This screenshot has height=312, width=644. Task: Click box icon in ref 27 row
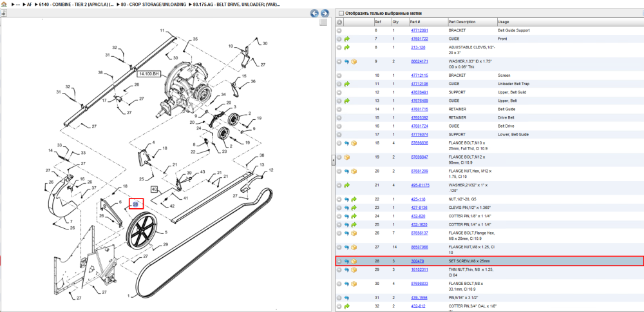click(354, 247)
